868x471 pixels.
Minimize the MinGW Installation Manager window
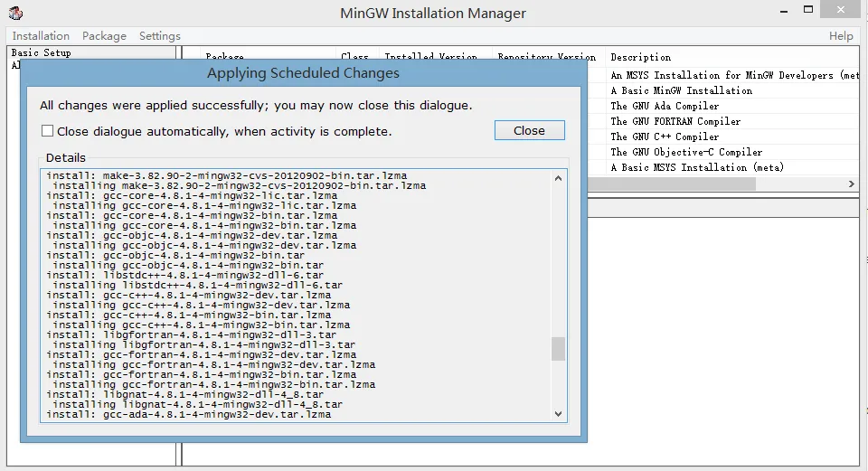tap(784, 11)
